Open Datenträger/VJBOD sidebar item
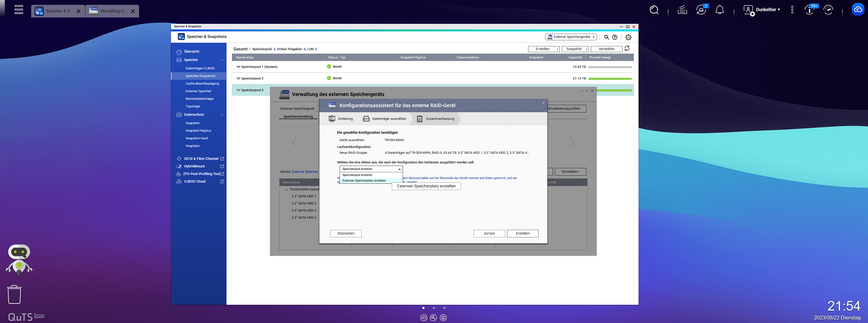The height and width of the screenshot is (323, 868). point(200,68)
